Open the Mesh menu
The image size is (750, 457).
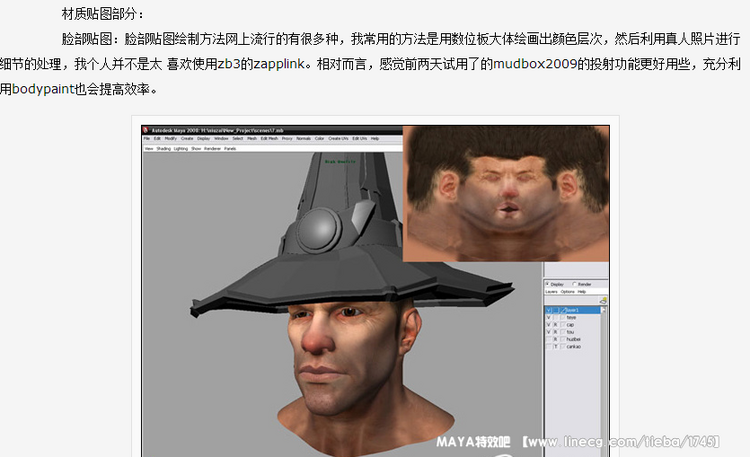[x=252, y=138]
